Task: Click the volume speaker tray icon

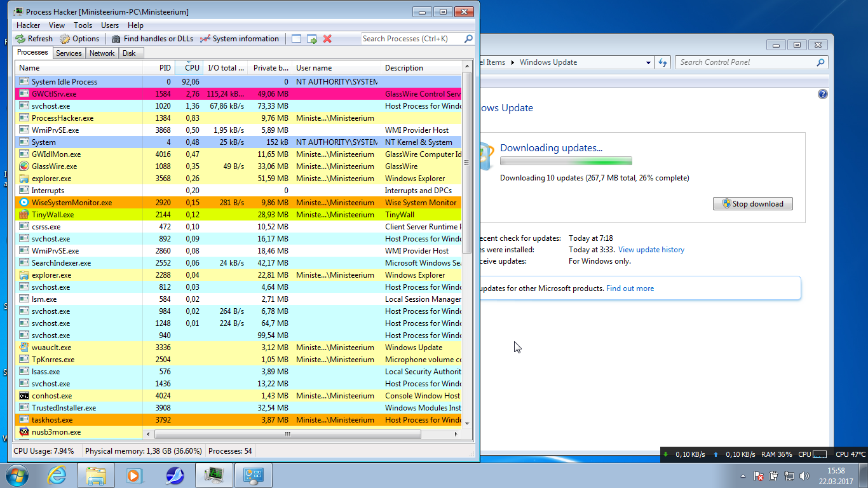Action: coord(804,476)
